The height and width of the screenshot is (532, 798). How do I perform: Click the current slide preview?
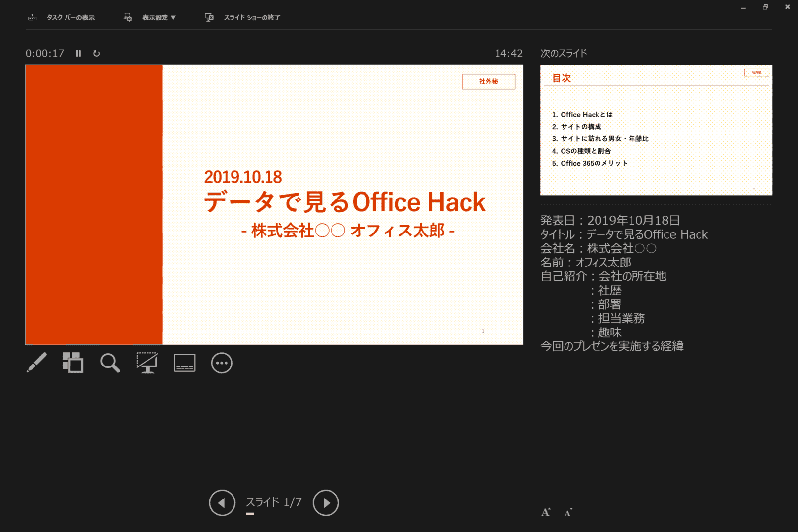[274, 204]
